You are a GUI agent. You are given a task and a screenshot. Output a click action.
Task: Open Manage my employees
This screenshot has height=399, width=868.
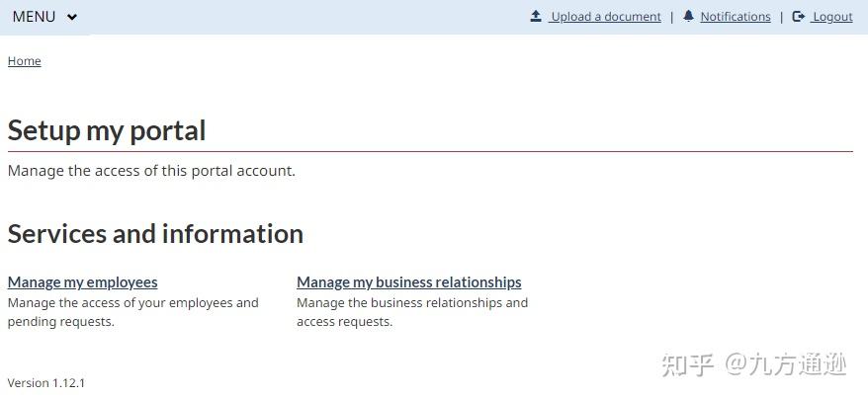click(82, 282)
